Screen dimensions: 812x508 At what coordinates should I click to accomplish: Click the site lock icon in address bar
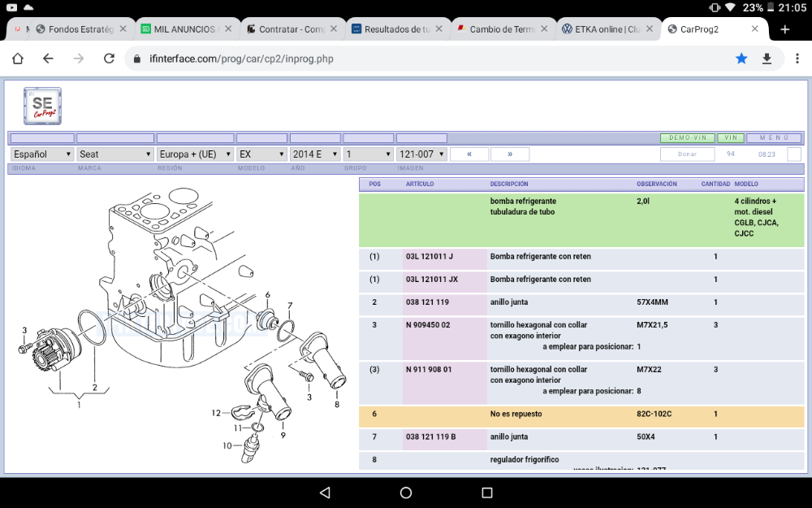coord(137,59)
